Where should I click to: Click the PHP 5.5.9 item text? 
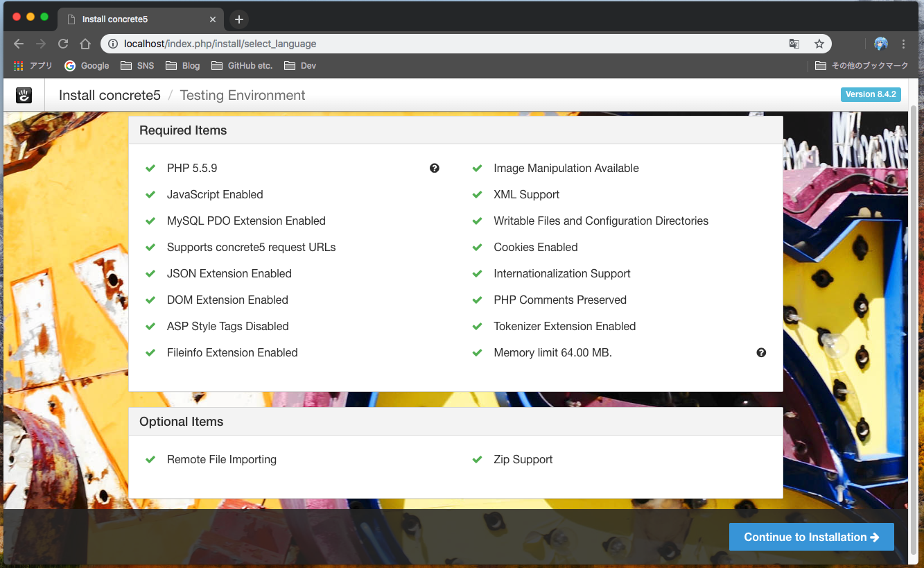(192, 168)
